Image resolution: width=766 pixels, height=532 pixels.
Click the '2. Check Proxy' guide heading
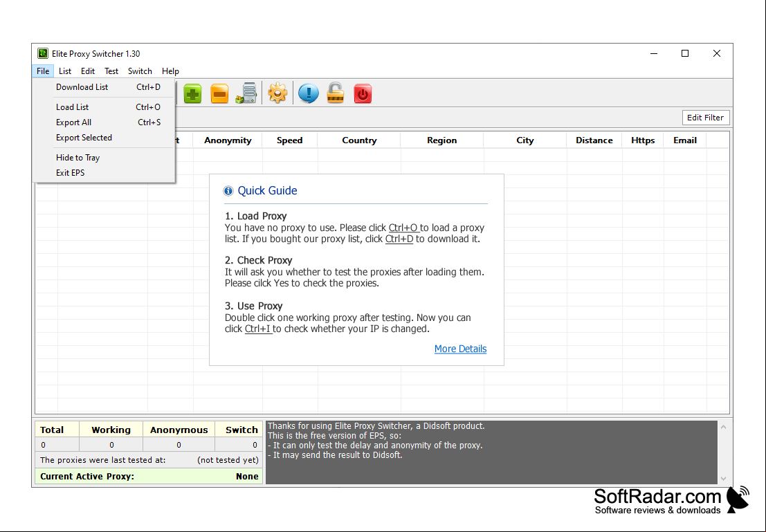click(x=258, y=260)
